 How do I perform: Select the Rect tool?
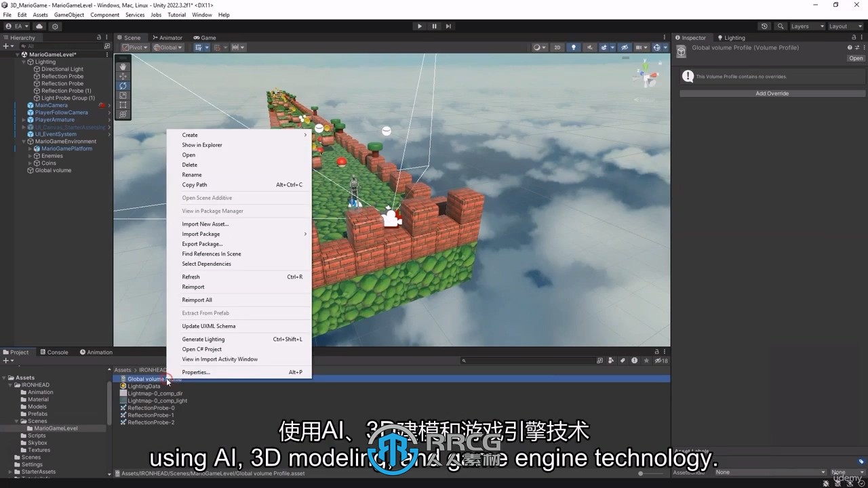(123, 105)
